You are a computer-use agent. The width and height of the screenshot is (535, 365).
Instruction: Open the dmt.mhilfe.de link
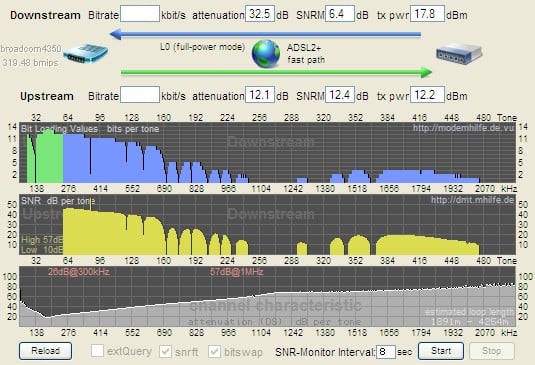pos(472,200)
